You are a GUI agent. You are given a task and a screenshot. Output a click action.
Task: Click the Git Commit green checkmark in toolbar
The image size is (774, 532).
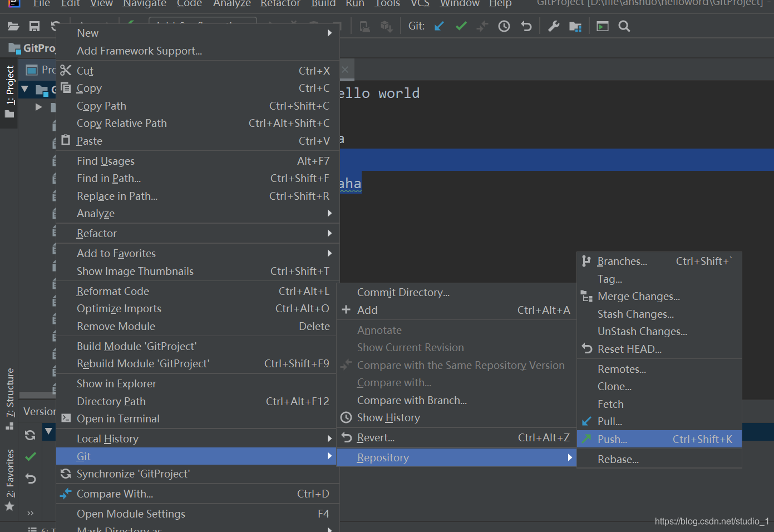click(x=461, y=26)
